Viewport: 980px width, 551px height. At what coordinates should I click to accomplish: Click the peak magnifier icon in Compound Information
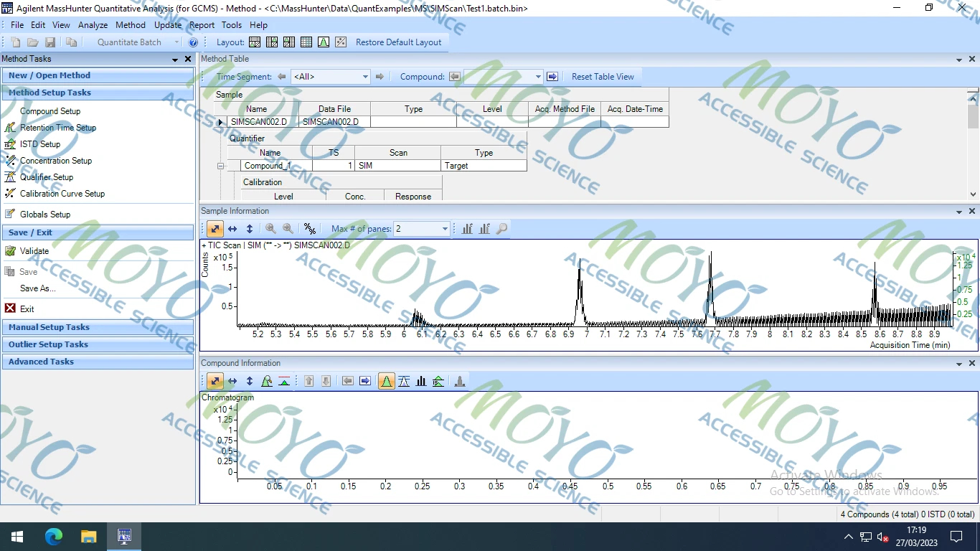click(267, 381)
